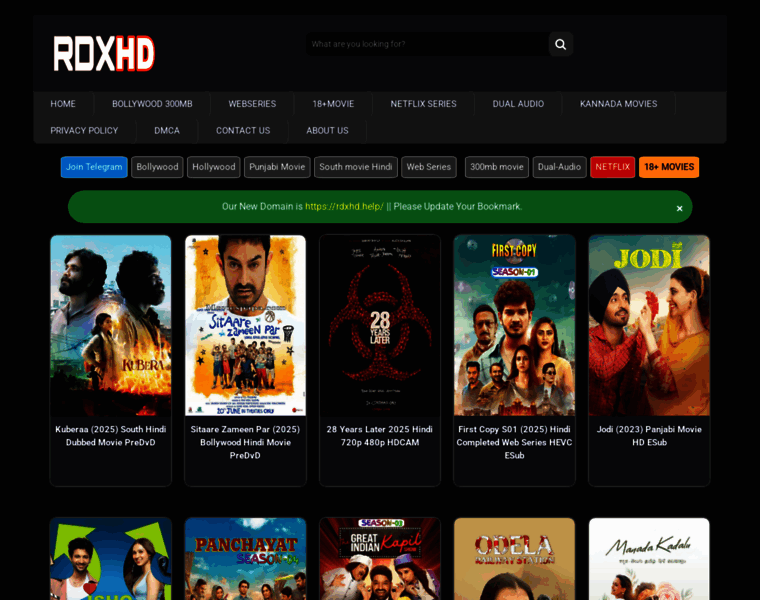Choose the Punjabi Movie category button
The height and width of the screenshot is (600, 760).
(x=277, y=167)
